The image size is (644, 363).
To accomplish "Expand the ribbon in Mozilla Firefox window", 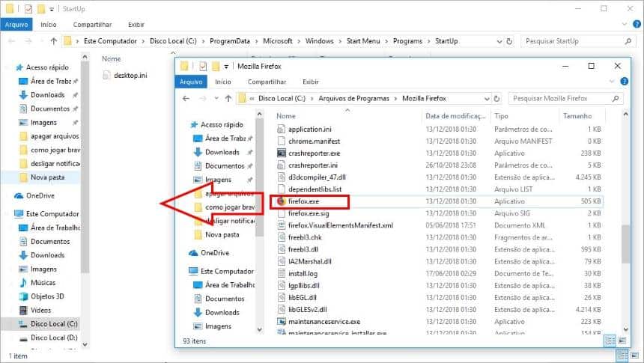I will click(x=612, y=82).
